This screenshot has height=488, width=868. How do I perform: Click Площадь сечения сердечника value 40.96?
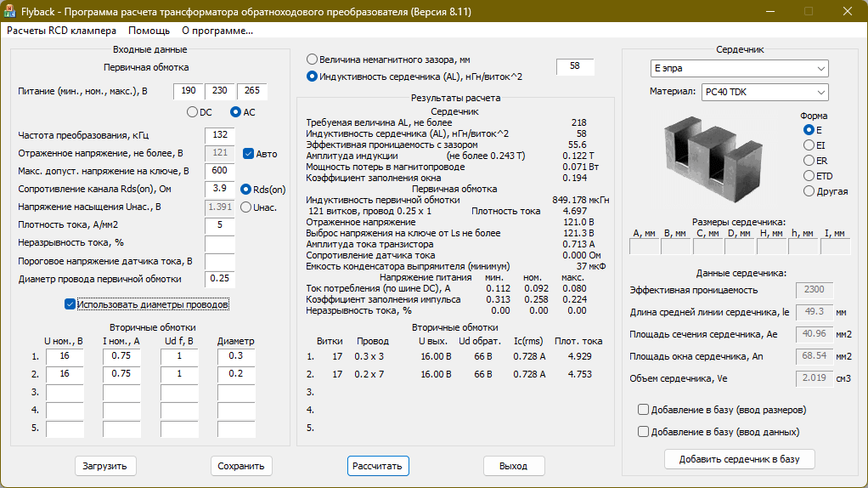point(814,334)
